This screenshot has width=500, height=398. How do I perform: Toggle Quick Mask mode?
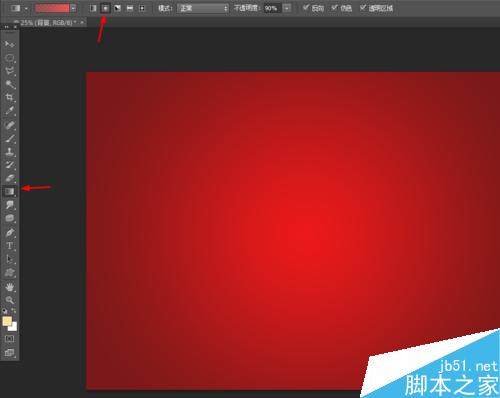tap(9, 339)
